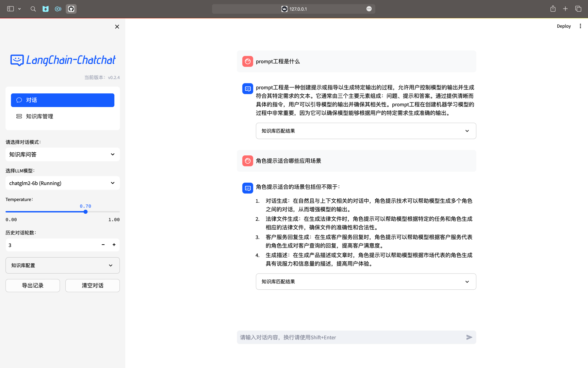Expand first 知识库匹配结果 under prompt answer
588x368 pixels.
tap(366, 131)
